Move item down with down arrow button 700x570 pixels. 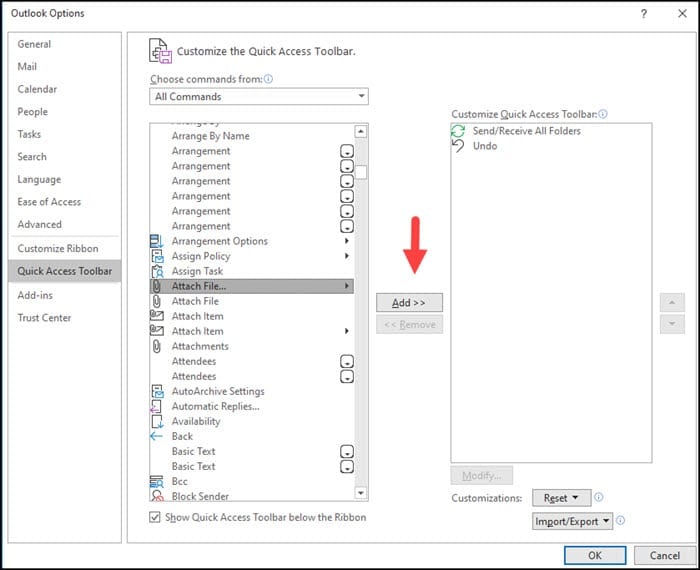tap(672, 325)
